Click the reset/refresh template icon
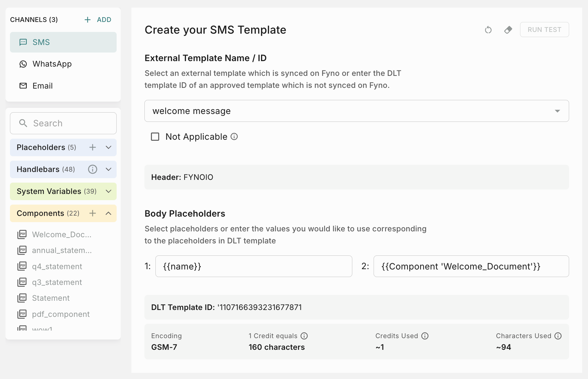Viewport: 588px width, 379px height. (x=488, y=30)
